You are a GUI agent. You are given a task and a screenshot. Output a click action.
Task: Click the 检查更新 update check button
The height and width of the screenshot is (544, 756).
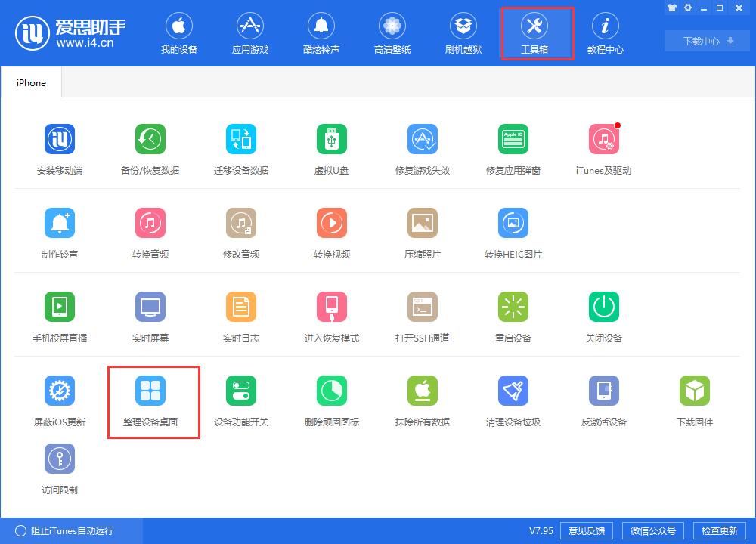pos(722,530)
